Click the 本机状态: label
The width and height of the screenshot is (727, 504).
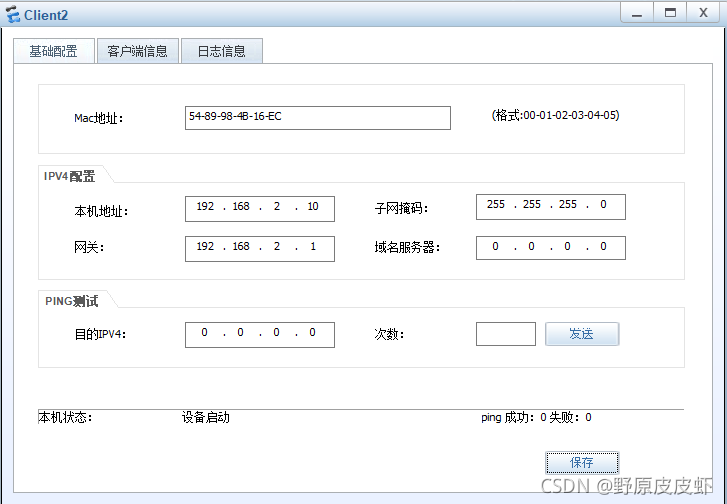(x=65, y=417)
